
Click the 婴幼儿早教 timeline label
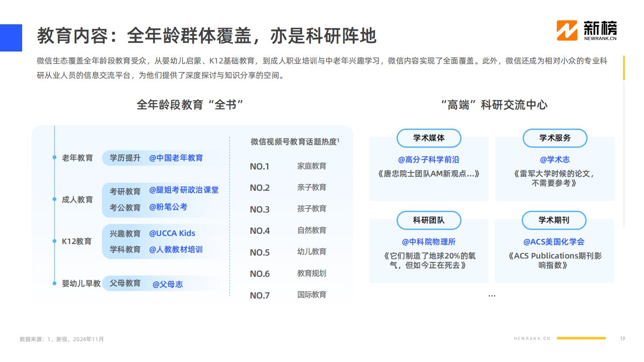tap(81, 284)
